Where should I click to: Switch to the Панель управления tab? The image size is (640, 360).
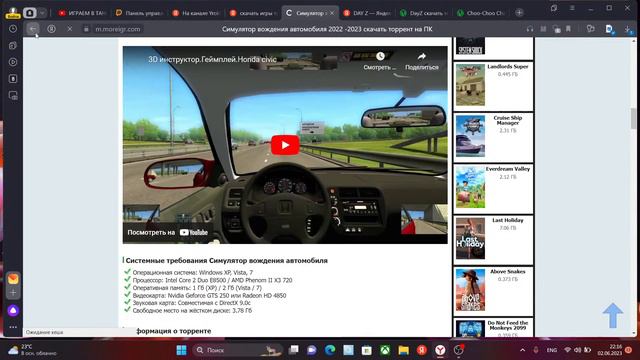140,13
